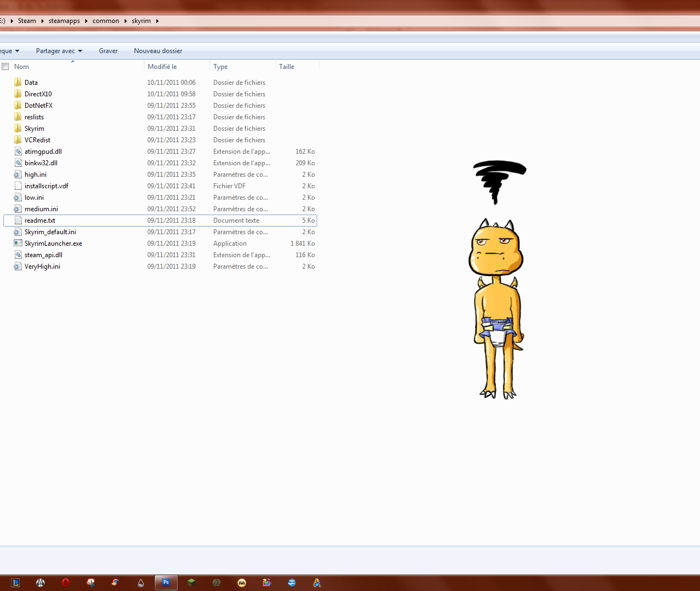Click the SkyrimLauncher.exe application icon
Image resolution: width=700 pixels, height=591 pixels.
point(18,244)
